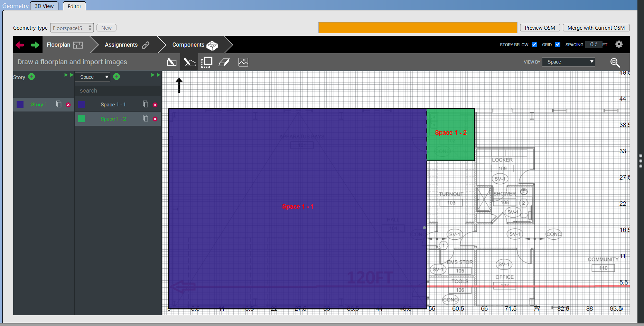Activate the Eraser tool
Screen dimensions: 644x326
(224, 62)
